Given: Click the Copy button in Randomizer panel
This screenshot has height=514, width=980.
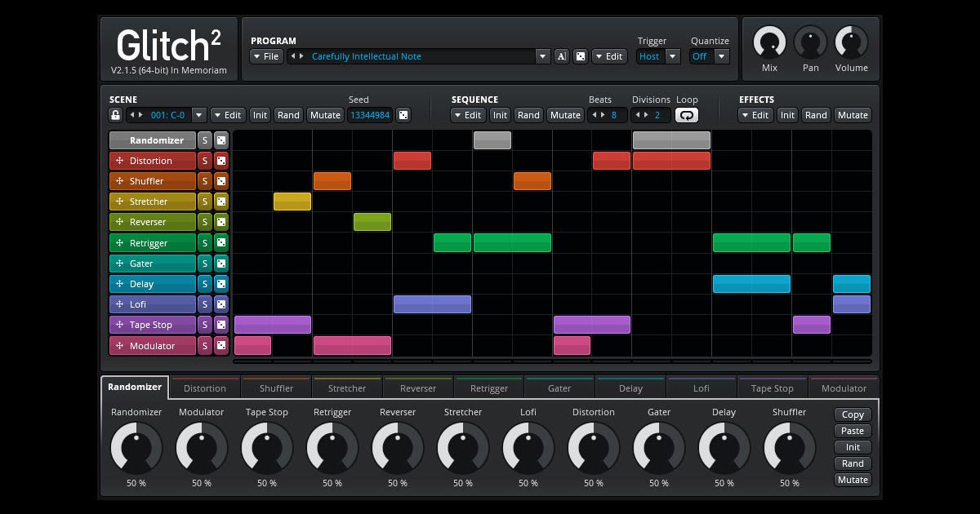Looking at the screenshot, I should (x=853, y=414).
